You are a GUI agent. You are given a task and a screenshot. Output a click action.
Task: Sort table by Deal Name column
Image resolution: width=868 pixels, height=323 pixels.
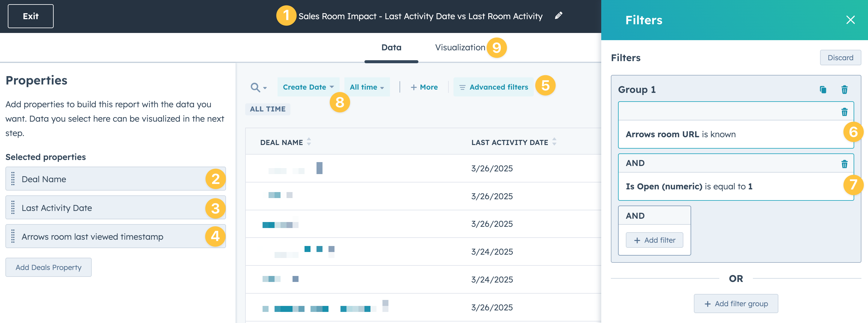(x=309, y=142)
